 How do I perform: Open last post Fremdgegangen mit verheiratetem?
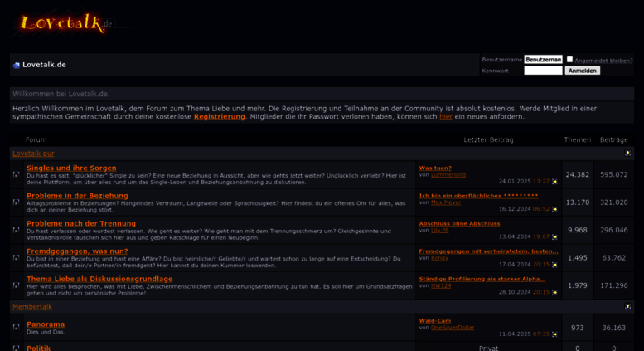pos(489,251)
